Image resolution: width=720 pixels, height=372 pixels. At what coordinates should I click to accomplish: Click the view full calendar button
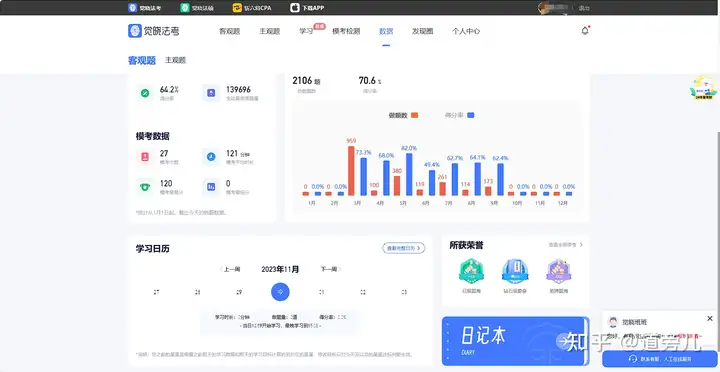404,248
